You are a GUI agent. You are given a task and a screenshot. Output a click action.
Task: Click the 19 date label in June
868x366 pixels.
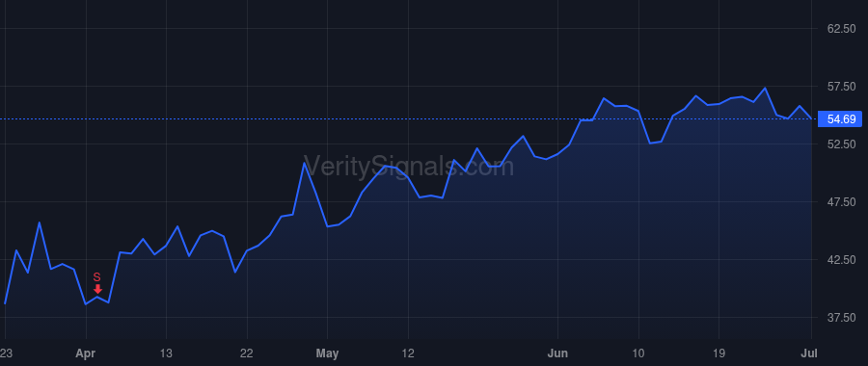point(719,353)
